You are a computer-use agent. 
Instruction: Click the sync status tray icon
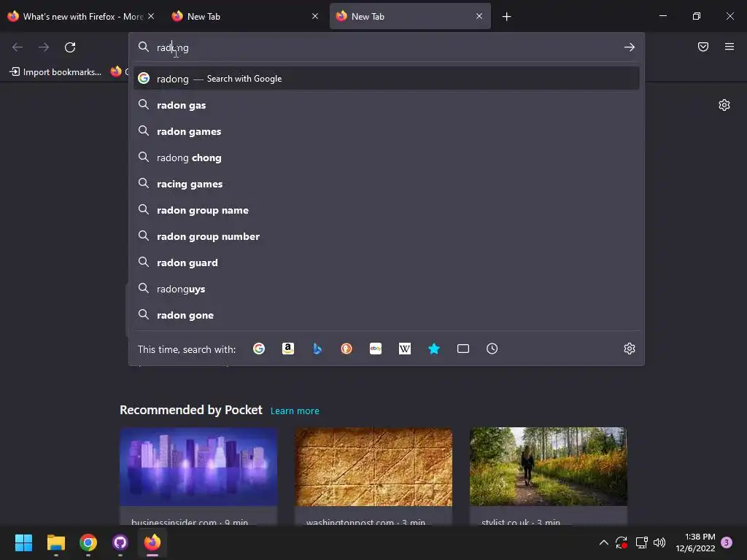pos(622,542)
